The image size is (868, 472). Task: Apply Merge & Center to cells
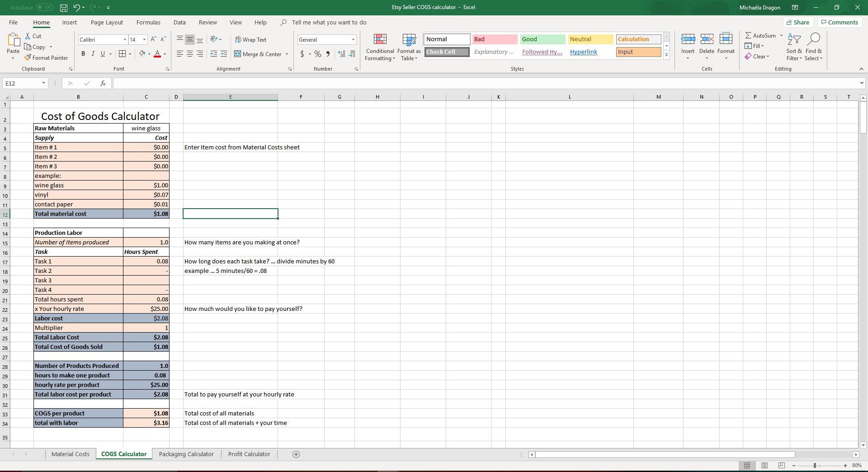258,54
